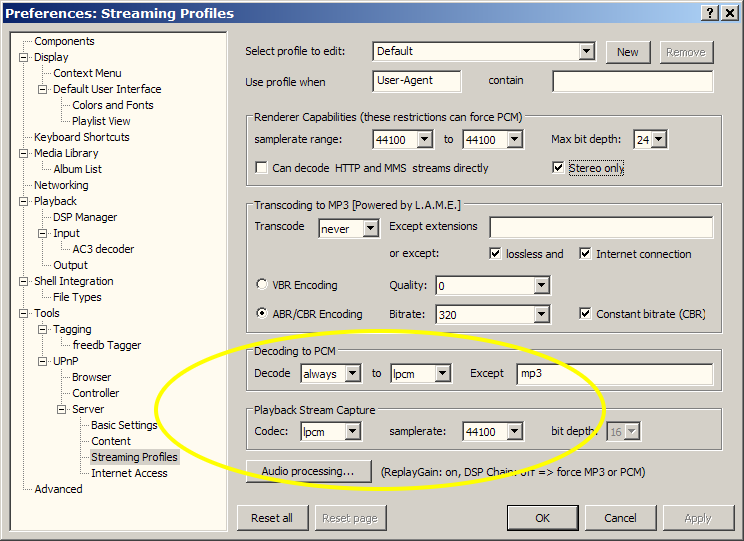
Task: Toggle the Internet connection checkbox
Action: tap(585, 253)
